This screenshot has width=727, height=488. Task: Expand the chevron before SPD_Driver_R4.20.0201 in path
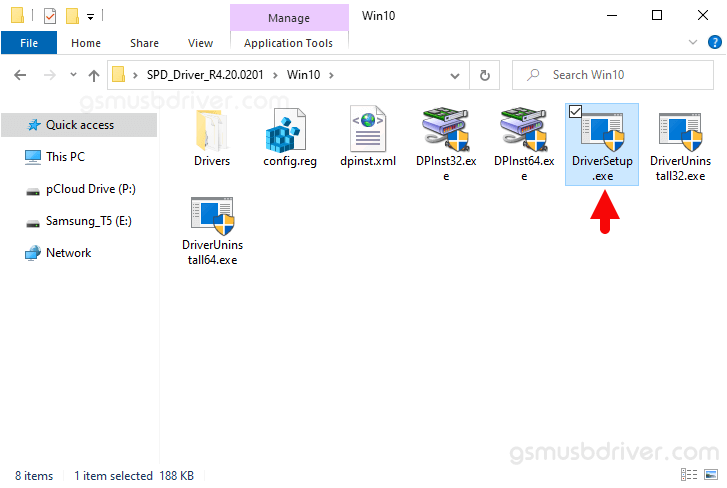(135, 75)
